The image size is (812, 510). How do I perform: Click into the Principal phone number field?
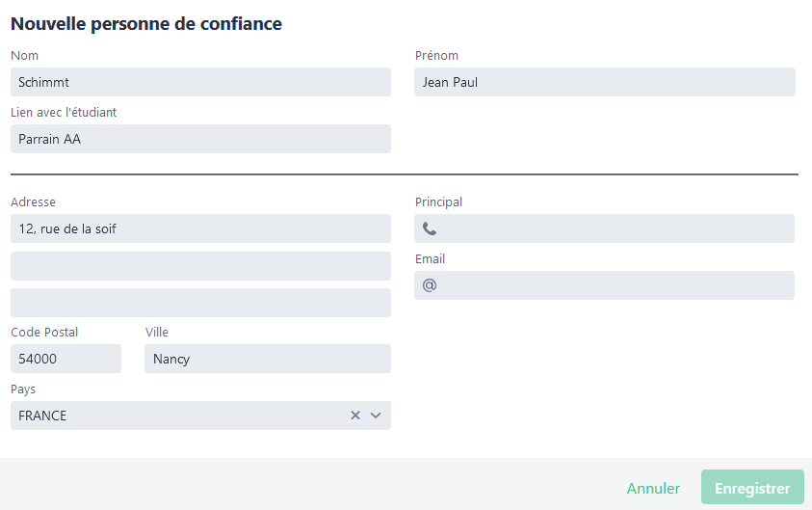click(x=616, y=229)
